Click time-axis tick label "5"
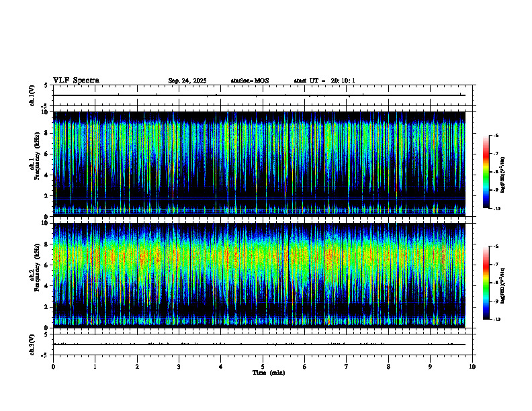532x411 pixels. (x=263, y=367)
